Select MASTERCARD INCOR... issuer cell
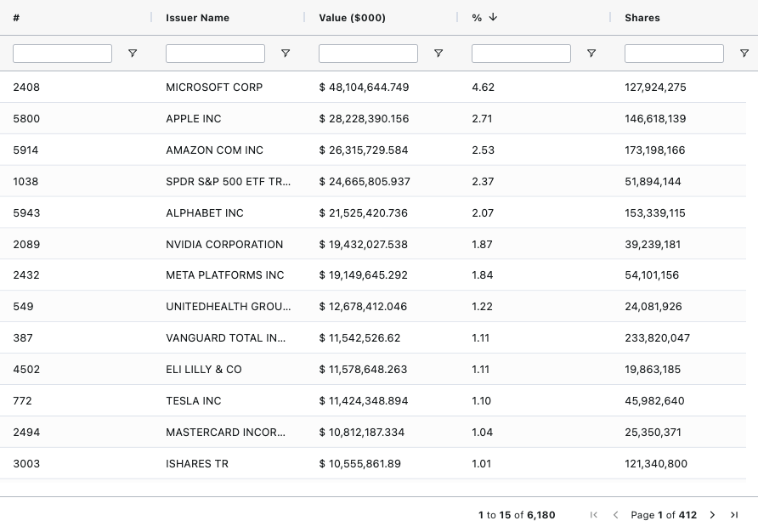Image resolution: width=758 pixels, height=532 pixels. coord(226,432)
